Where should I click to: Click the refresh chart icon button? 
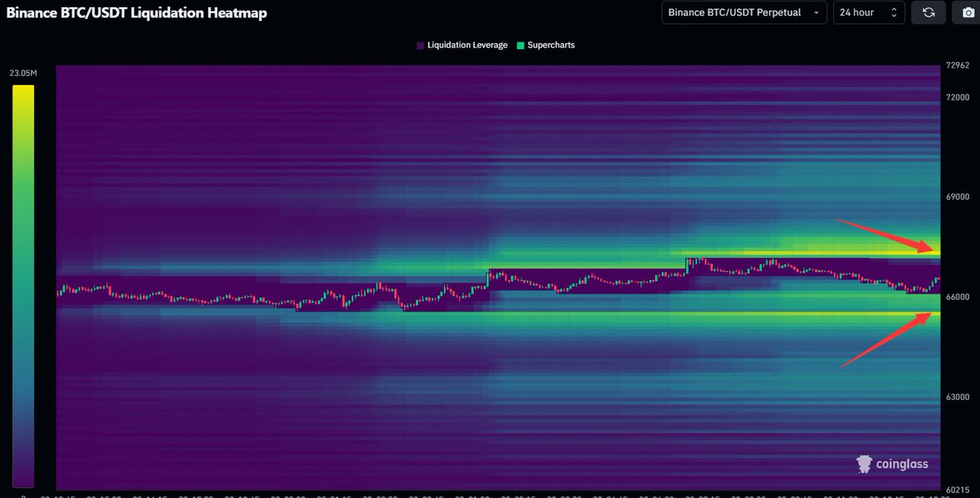pyautogui.click(x=928, y=12)
